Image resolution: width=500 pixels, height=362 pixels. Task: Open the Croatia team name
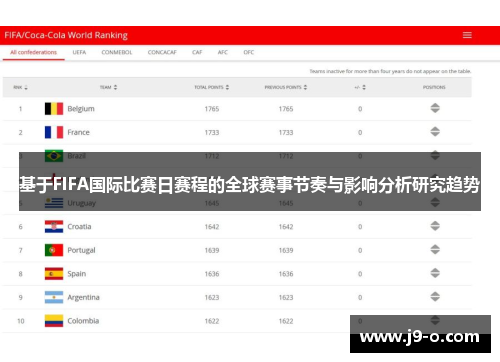point(79,227)
